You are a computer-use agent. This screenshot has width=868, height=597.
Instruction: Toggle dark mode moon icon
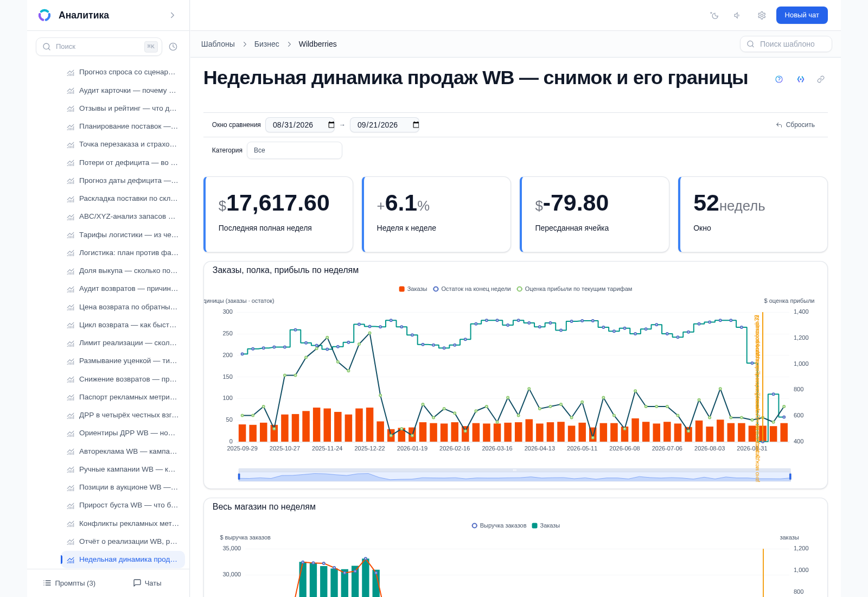[x=714, y=15]
